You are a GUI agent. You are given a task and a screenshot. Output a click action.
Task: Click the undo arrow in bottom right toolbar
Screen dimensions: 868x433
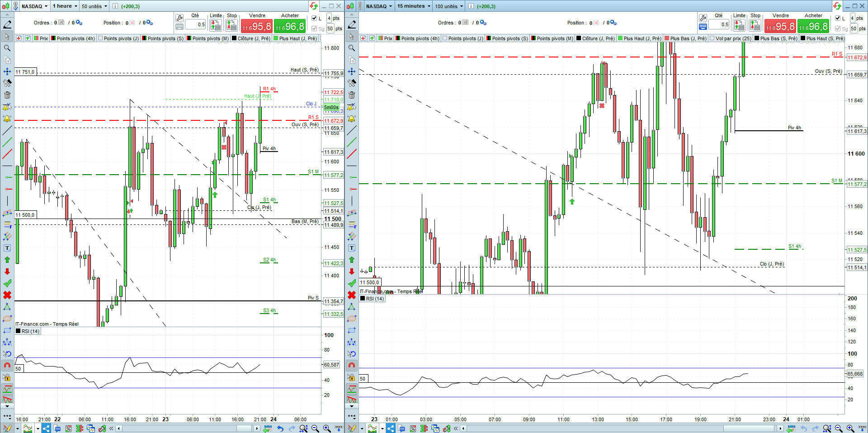click(x=804, y=428)
